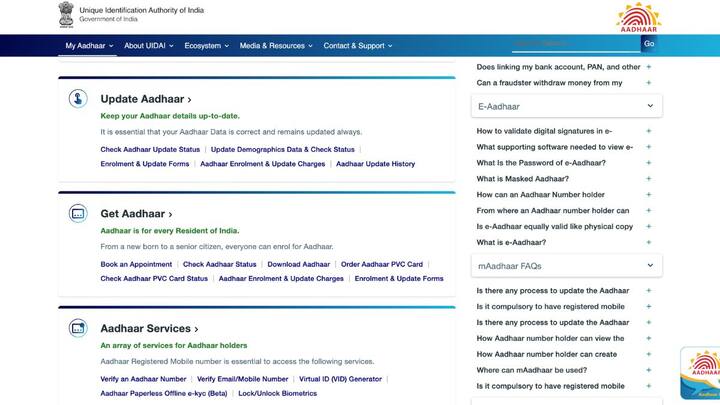Screen dimensions: 720x405
Task: Open Check Aadhaar Update Status link
Action: click(x=150, y=150)
